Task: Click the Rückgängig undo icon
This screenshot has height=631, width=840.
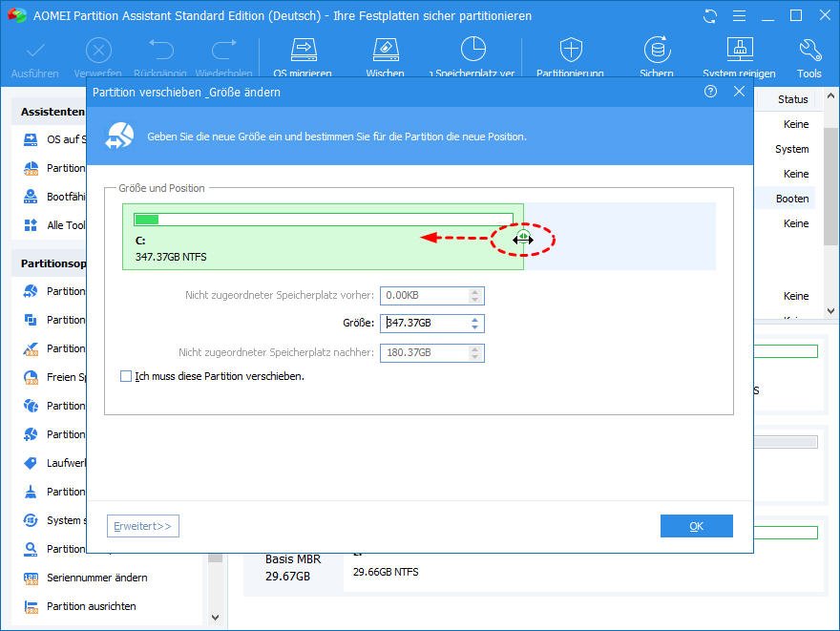Action: click(x=160, y=51)
